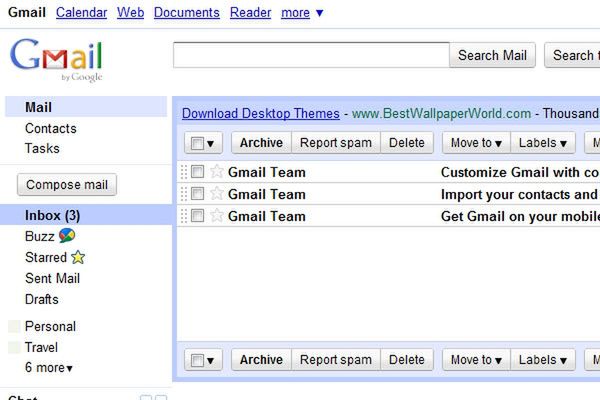Click sender Gmail Team on Customize Gmail row
Screen dimensions: 600x400
coord(267,172)
